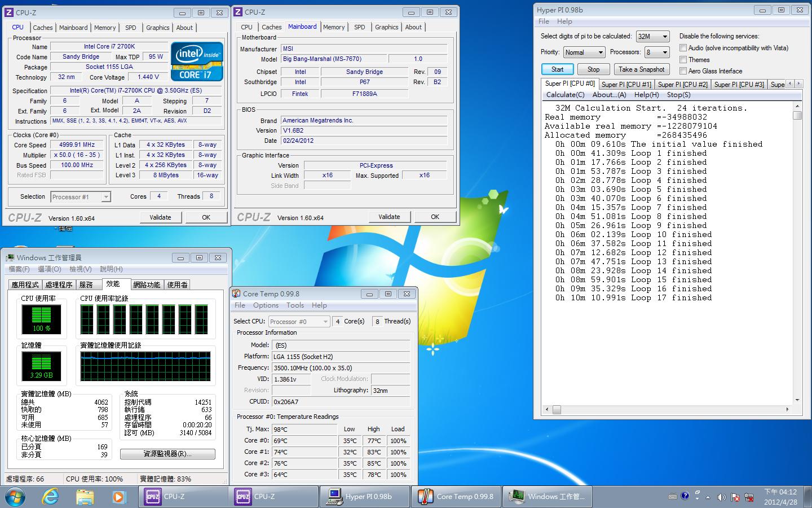Toggle the Aero Glass Interface checkbox
The image size is (812, 508).
tap(683, 71)
